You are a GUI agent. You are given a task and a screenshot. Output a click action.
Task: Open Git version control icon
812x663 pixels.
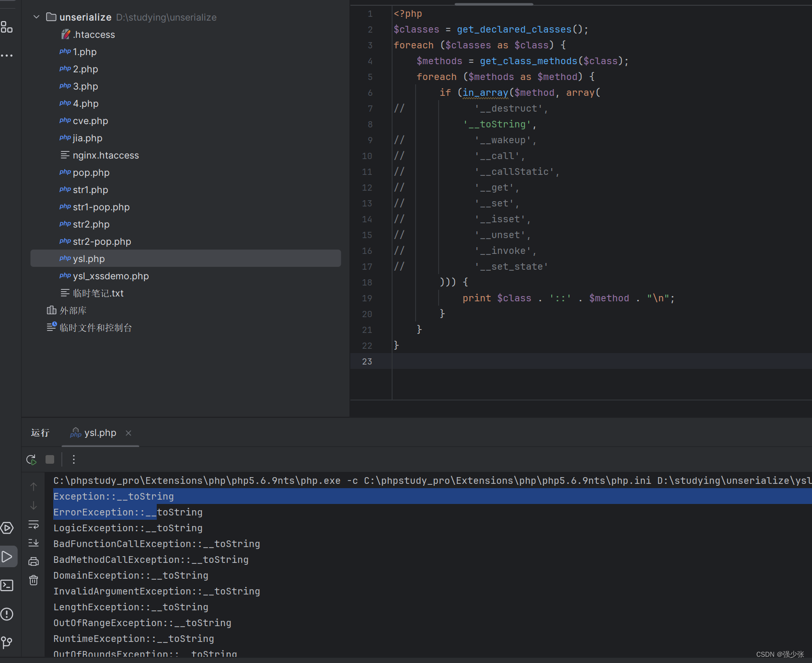click(7, 642)
